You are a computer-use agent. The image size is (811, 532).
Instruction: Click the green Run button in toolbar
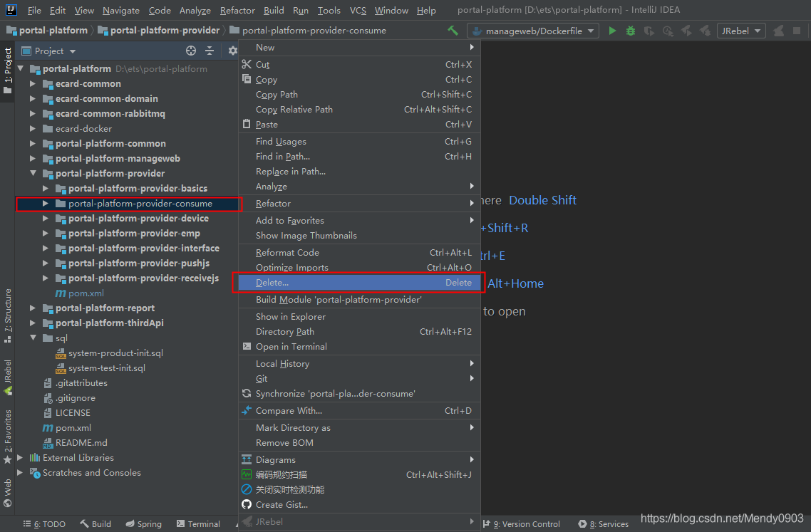pos(612,31)
